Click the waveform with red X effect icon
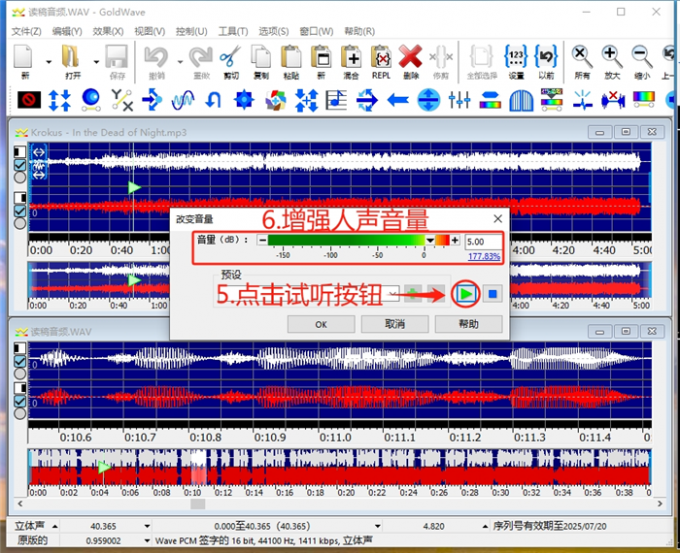This screenshot has width=680, height=553. coord(613,100)
